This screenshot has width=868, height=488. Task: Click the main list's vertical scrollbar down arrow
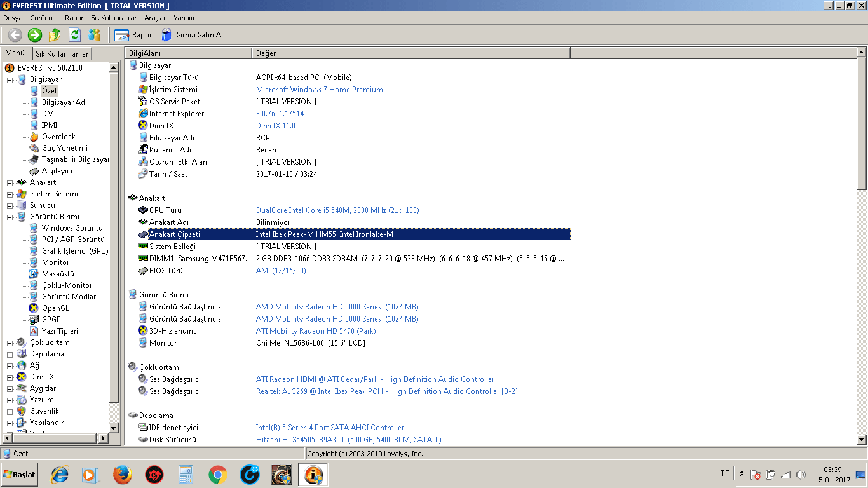862,439
